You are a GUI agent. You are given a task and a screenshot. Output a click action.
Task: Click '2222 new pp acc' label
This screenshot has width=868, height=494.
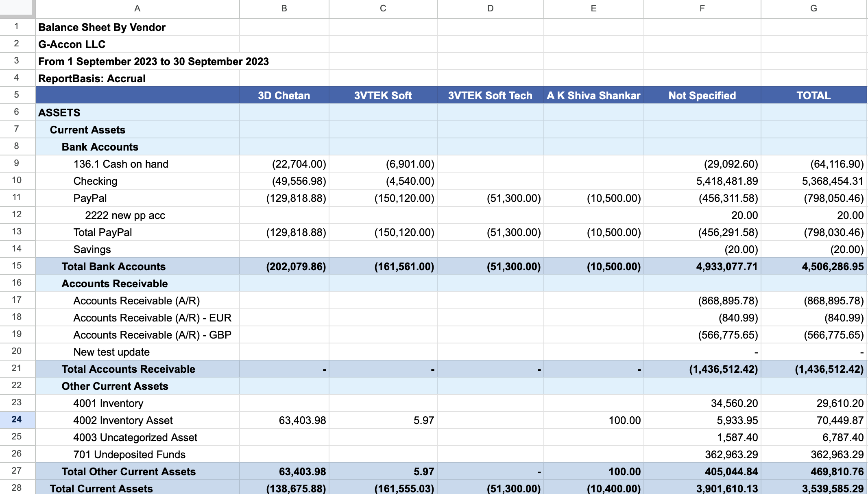tap(125, 215)
